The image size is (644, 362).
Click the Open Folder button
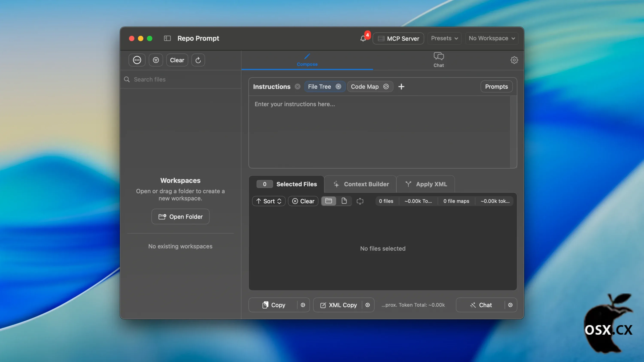click(x=180, y=217)
